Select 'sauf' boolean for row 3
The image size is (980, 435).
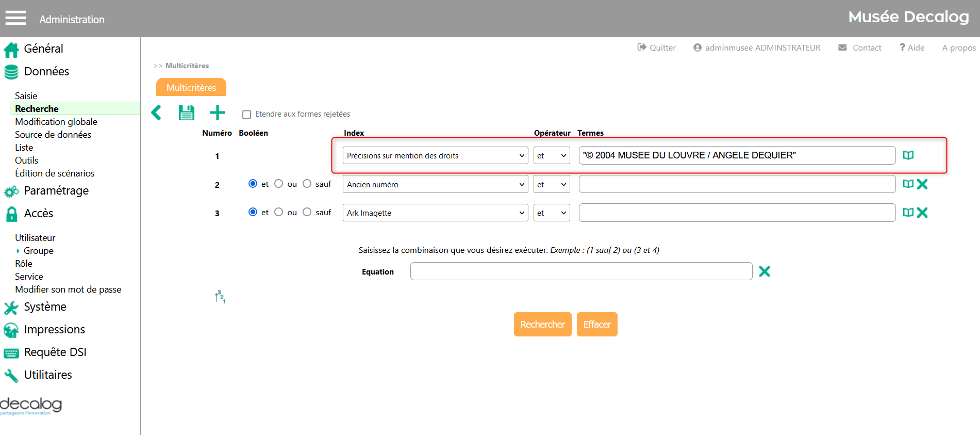point(307,212)
